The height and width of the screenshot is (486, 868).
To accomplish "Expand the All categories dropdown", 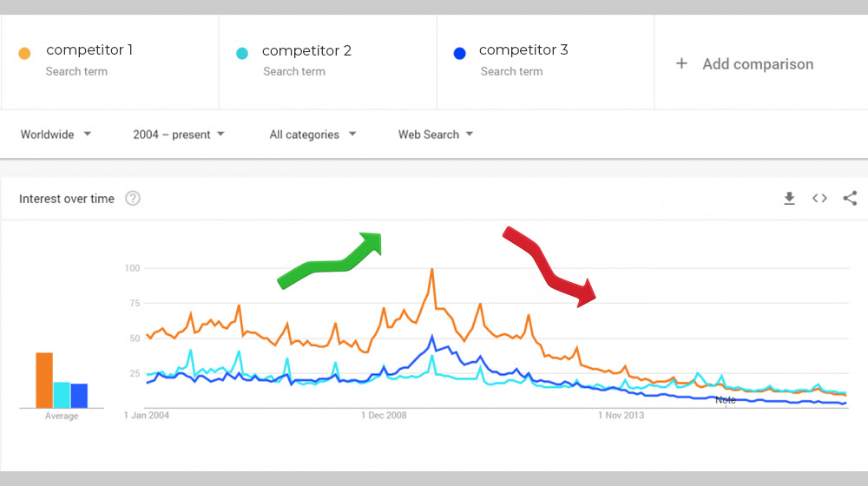I will click(x=312, y=135).
